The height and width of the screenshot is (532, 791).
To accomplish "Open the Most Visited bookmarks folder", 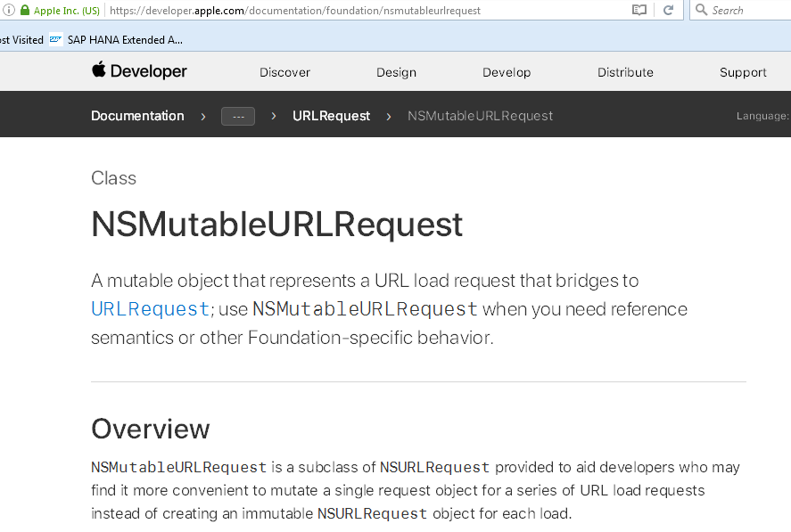I will coord(21,40).
